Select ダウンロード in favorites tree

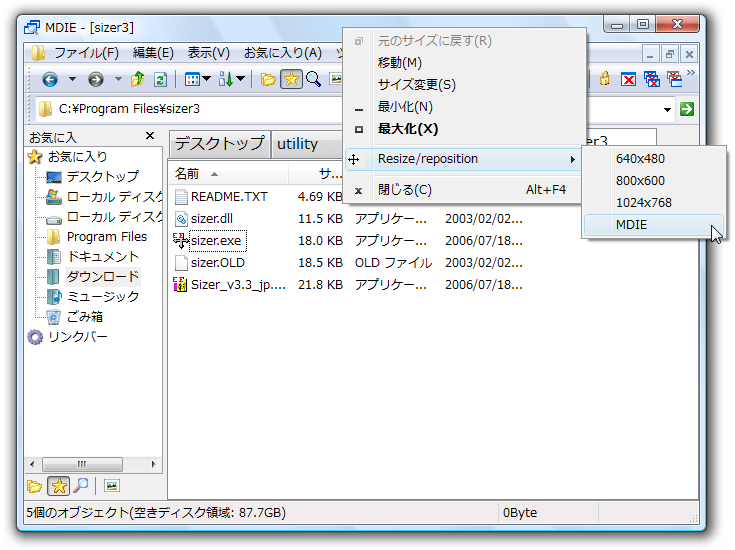tap(103, 277)
